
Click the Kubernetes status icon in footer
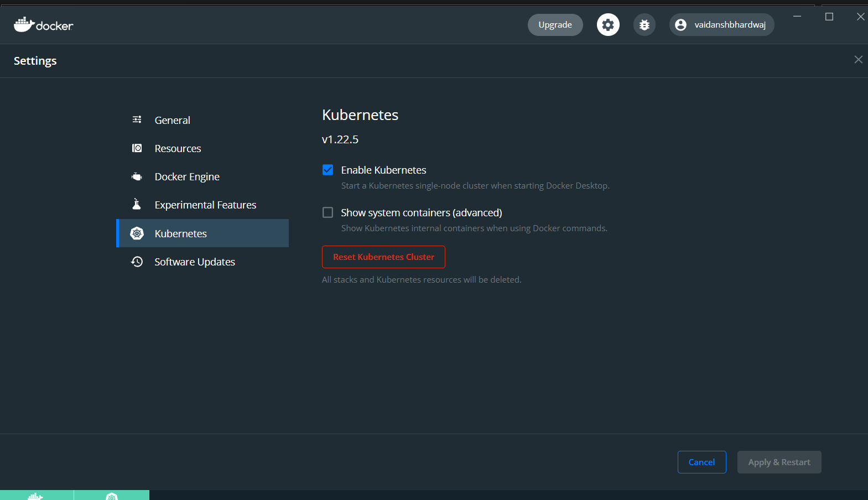[x=112, y=496]
